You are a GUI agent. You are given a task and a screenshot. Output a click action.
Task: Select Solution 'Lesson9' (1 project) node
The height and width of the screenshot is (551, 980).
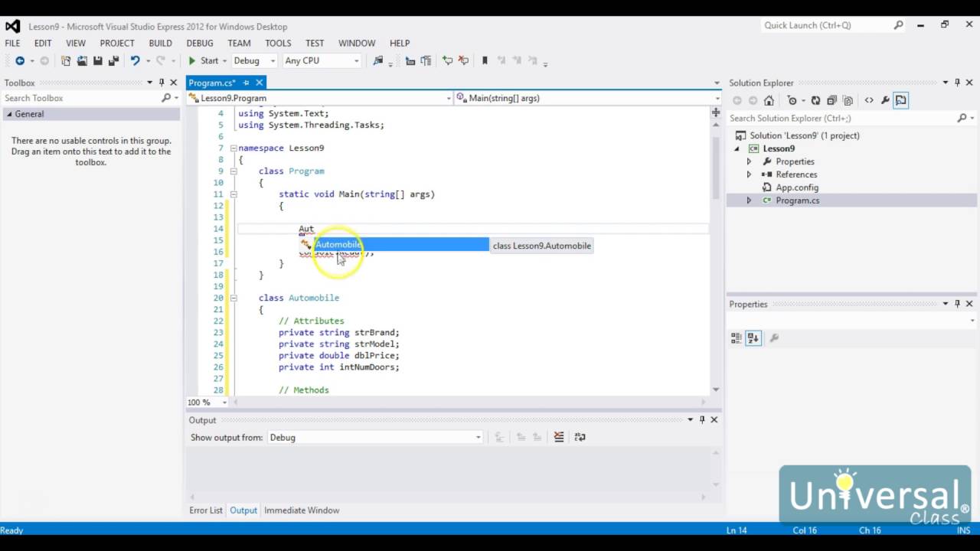pyautogui.click(x=805, y=135)
